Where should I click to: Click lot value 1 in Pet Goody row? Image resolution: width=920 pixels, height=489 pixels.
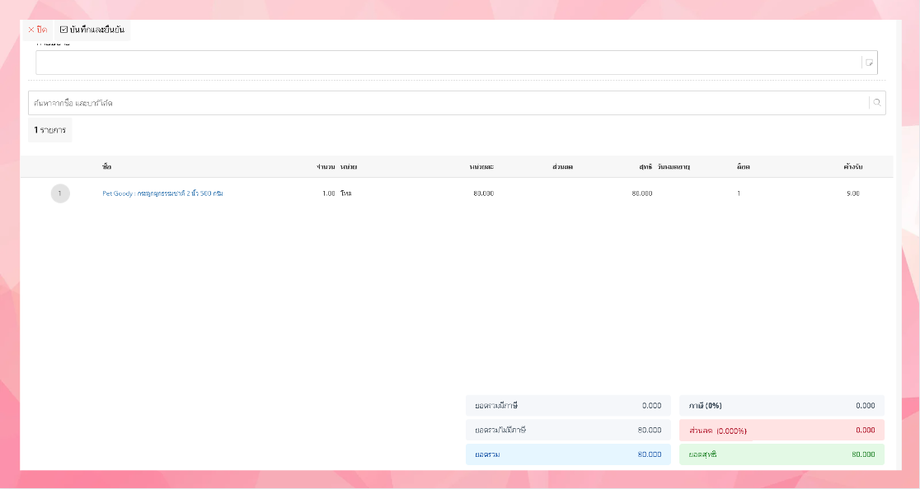739,193
